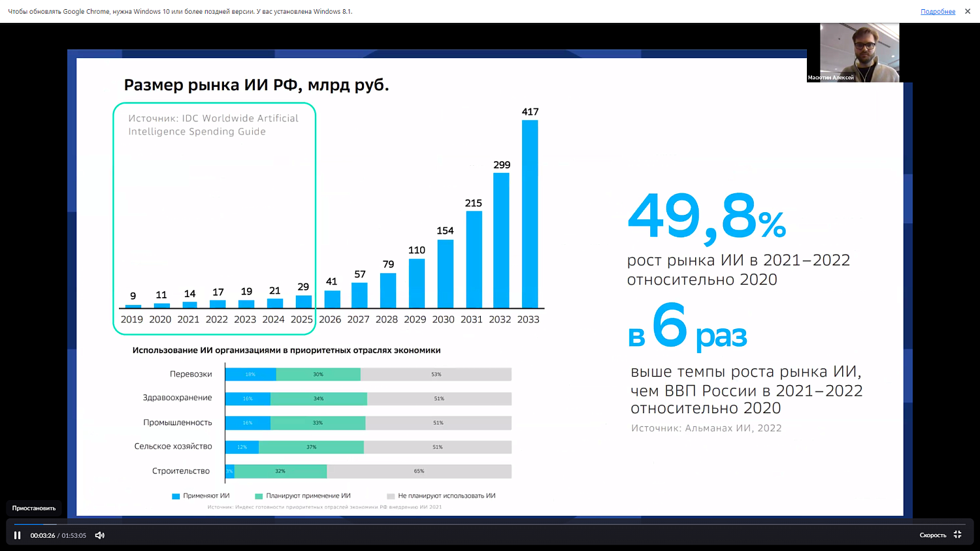Click the Chrome update warning message text

pyautogui.click(x=180, y=12)
